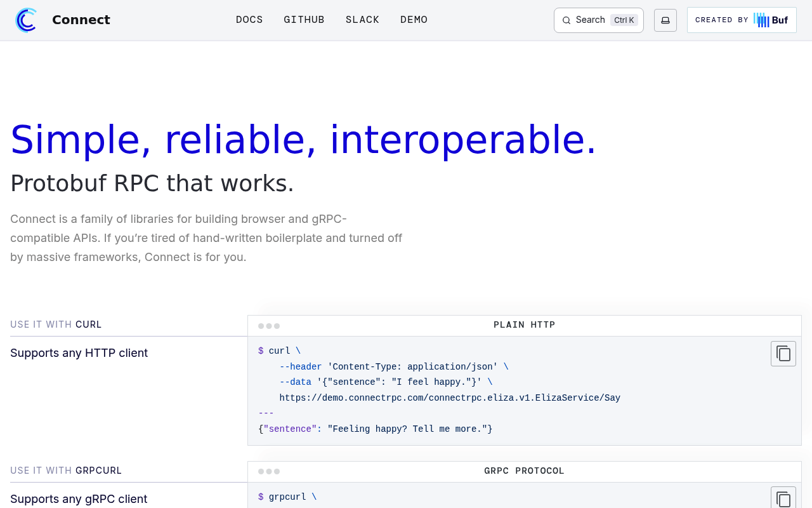The image size is (812, 508).
Task: Visit the Created by Buf link
Action: coord(742,20)
